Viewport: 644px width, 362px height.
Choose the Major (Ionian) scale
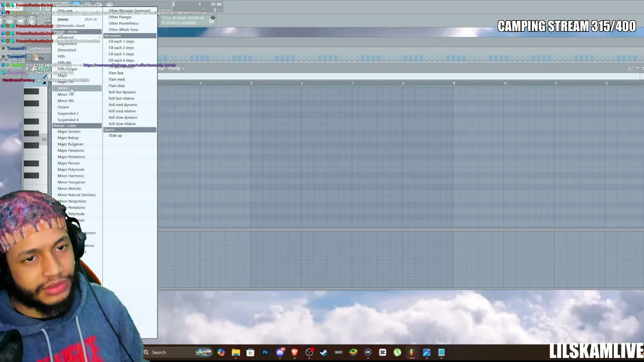(x=77, y=131)
